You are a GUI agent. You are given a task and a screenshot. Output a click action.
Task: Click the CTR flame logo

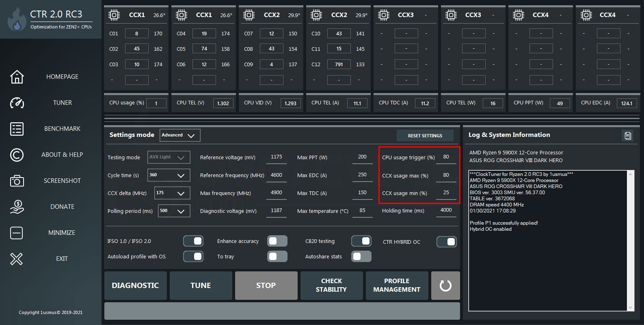(x=17, y=20)
